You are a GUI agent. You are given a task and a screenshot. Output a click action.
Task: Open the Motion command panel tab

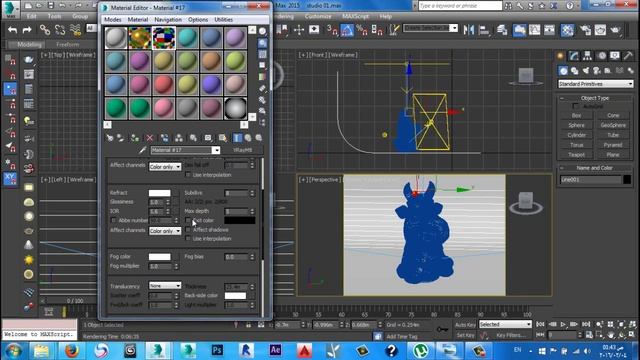(602, 56)
